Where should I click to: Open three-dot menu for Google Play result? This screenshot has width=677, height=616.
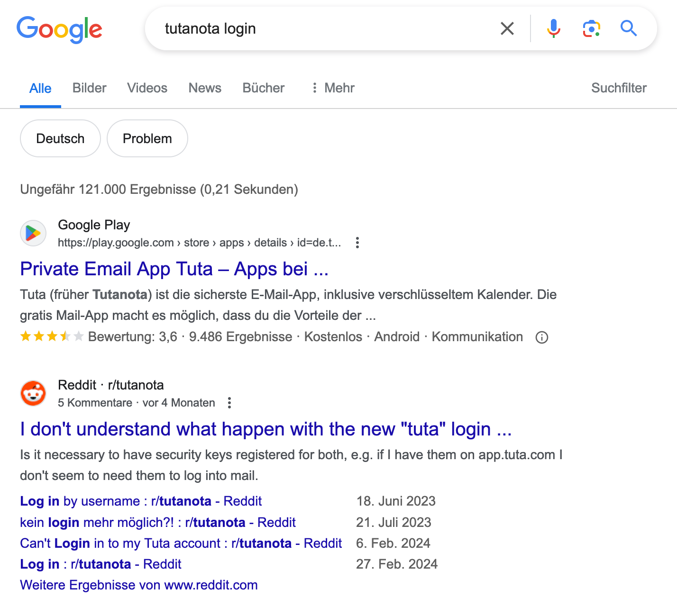(x=357, y=243)
